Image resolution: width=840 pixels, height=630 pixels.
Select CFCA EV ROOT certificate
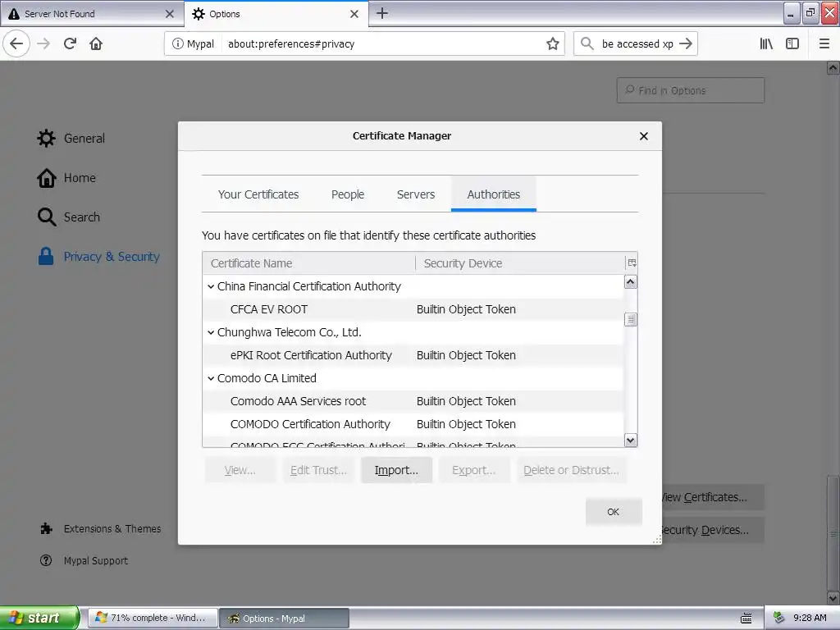tap(413, 309)
